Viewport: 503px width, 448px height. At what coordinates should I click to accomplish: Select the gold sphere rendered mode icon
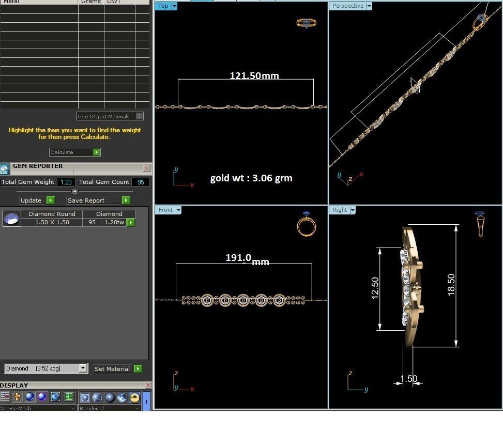(135, 398)
